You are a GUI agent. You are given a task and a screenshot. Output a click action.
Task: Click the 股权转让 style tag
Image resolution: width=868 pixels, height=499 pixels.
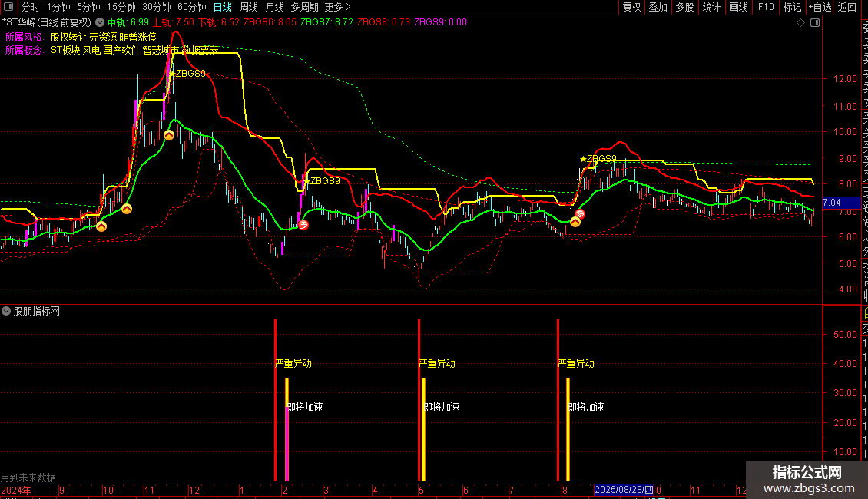point(68,37)
